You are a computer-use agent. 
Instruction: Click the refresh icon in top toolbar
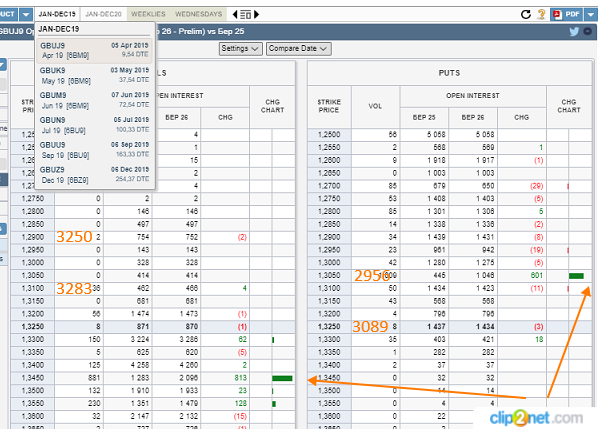coord(526,14)
